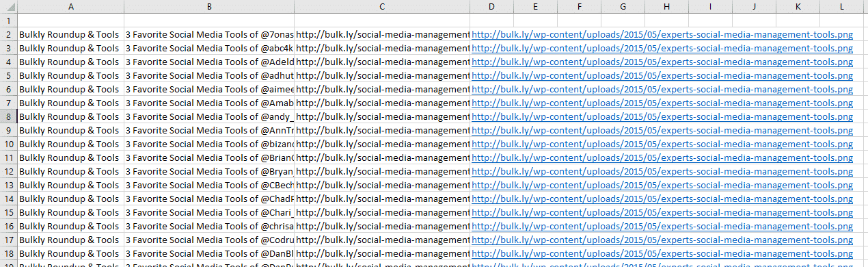
Task: Click cell with '@Bryan' tools title
Action: pyautogui.click(x=209, y=171)
